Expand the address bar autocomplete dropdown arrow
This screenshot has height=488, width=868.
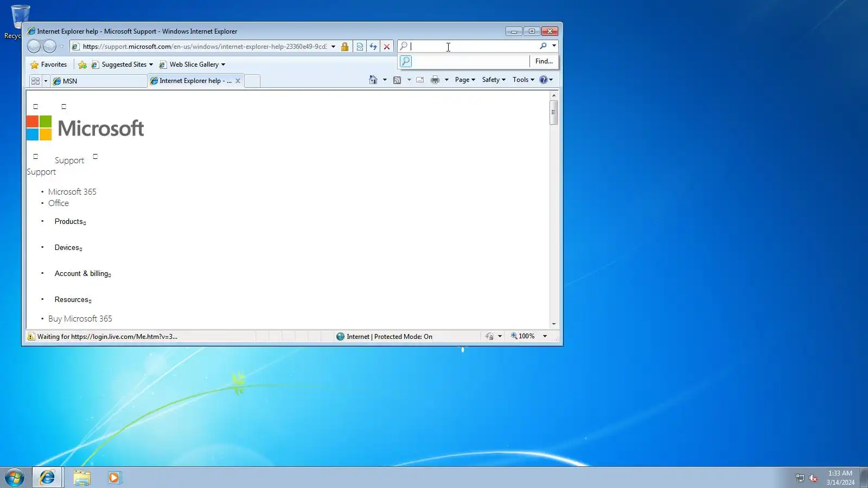coord(333,47)
